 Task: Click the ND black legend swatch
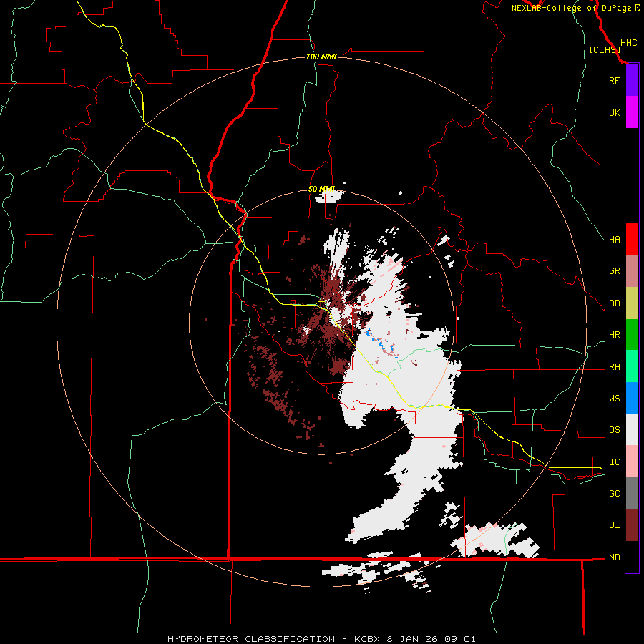pyautogui.click(x=632, y=557)
